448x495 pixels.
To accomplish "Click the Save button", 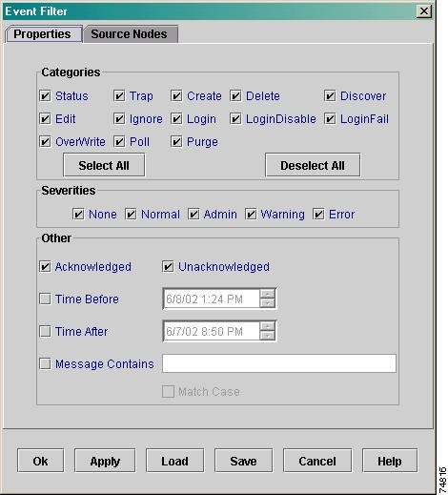I will 244,461.
